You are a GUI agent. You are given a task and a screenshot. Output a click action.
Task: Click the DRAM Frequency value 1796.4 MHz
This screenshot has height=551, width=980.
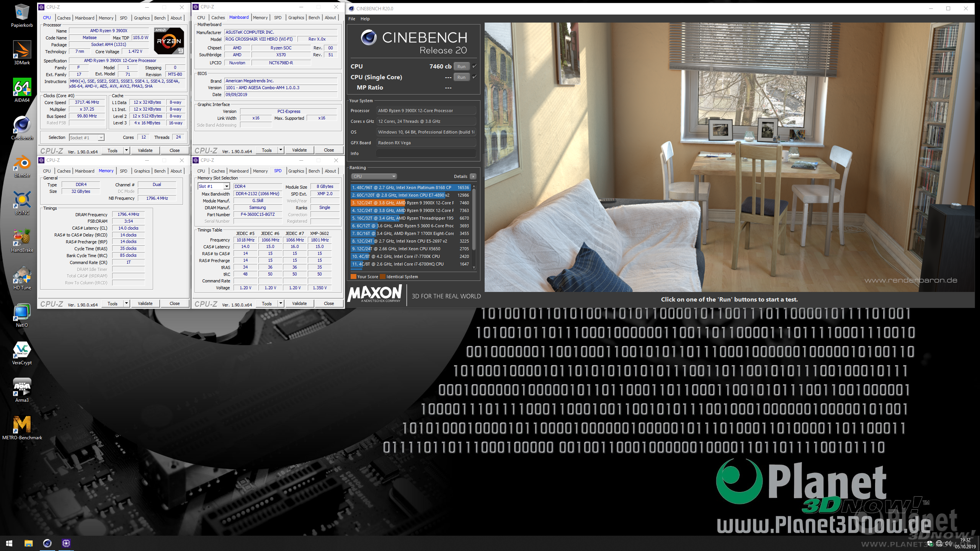[x=128, y=214]
